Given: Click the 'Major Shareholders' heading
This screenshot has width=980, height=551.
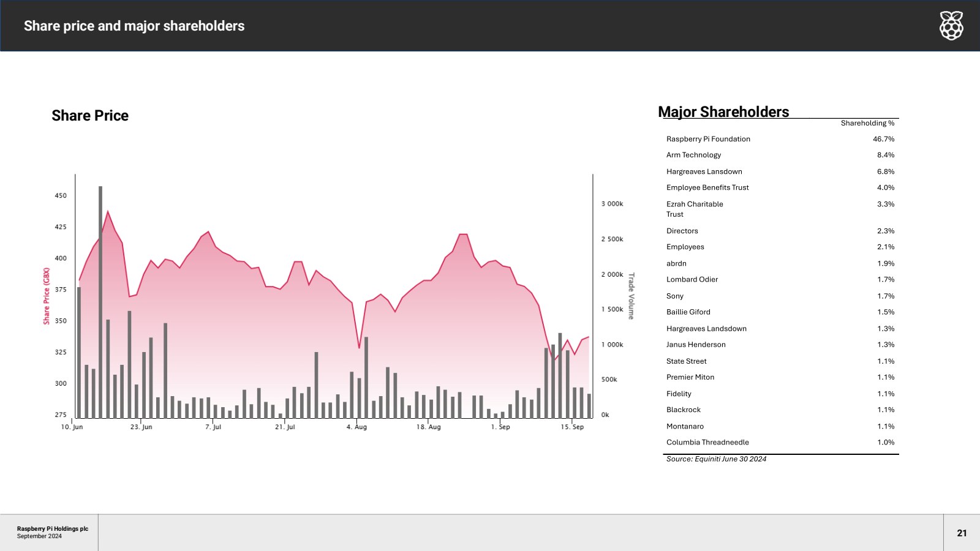Looking at the screenshot, I should point(723,112).
